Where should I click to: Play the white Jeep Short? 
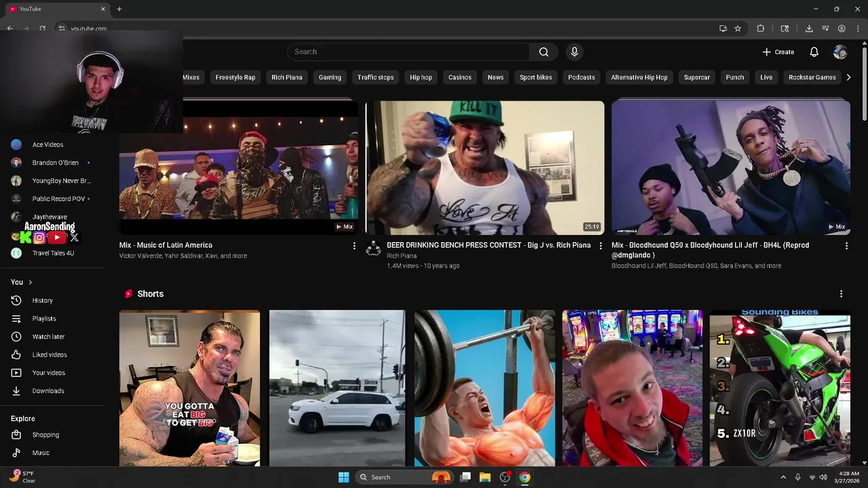pos(337,388)
